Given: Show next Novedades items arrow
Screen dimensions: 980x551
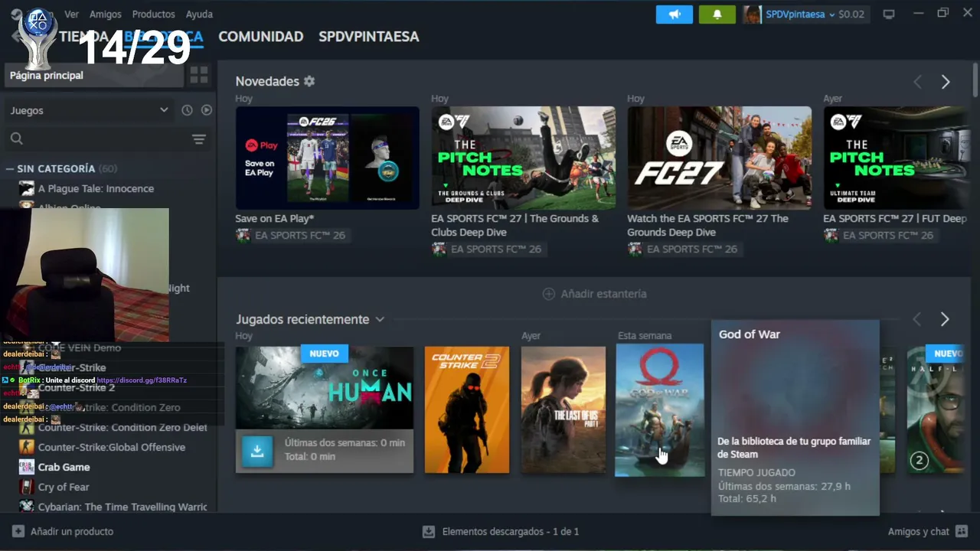Looking at the screenshot, I should [946, 82].
